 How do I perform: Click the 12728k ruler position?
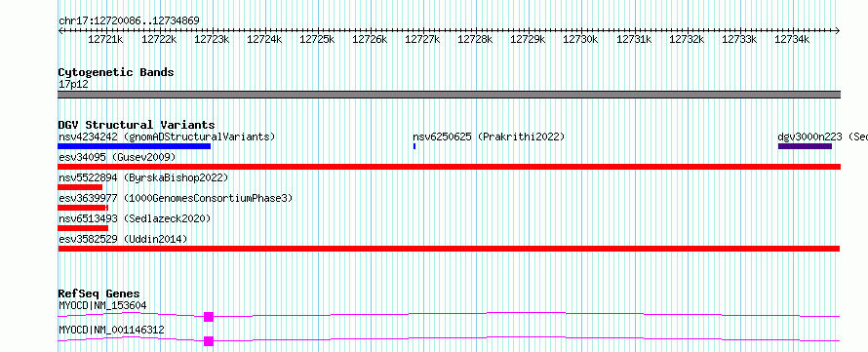coord(476,39)
